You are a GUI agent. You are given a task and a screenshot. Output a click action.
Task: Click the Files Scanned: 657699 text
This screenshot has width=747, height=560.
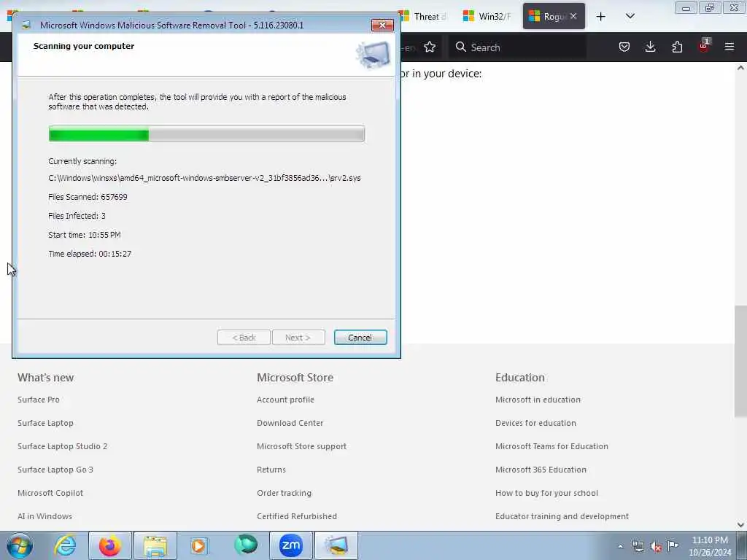88,197
